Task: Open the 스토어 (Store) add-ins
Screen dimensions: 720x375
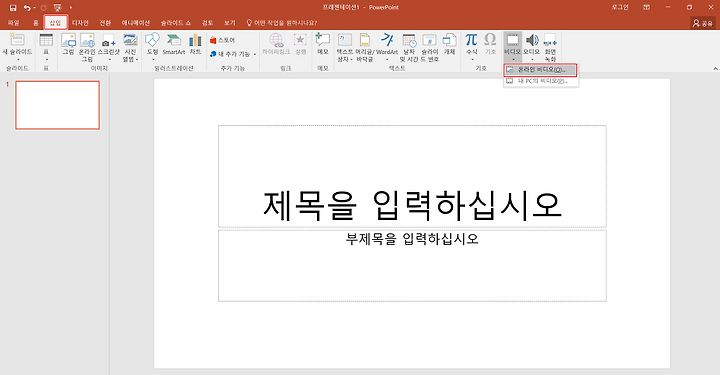Action: coord(223,40)
